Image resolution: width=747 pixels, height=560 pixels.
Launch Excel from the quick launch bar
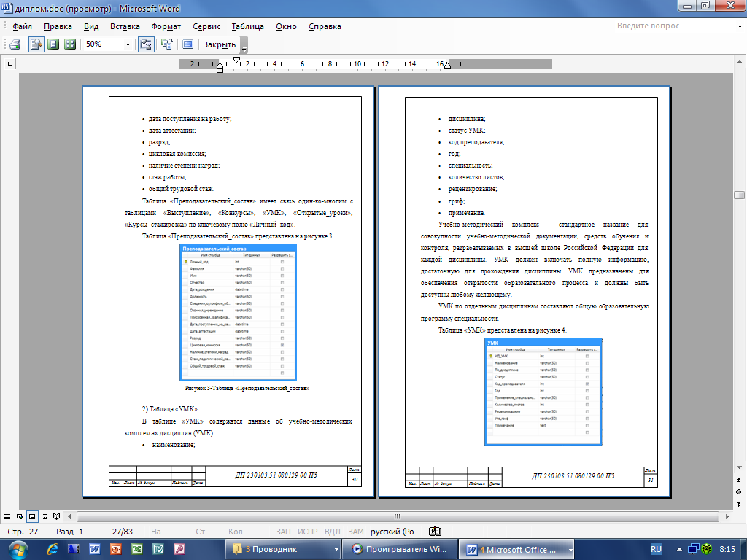(x=137, y=549)
